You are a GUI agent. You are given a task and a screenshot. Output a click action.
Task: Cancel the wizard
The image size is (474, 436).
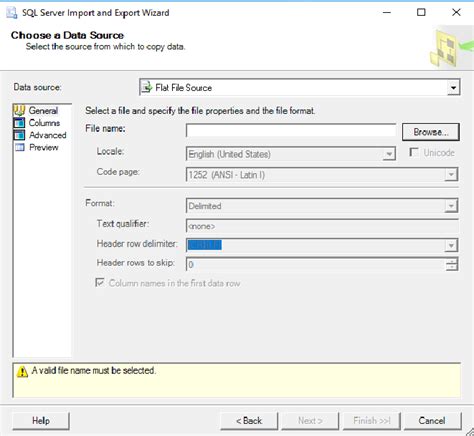432,421
